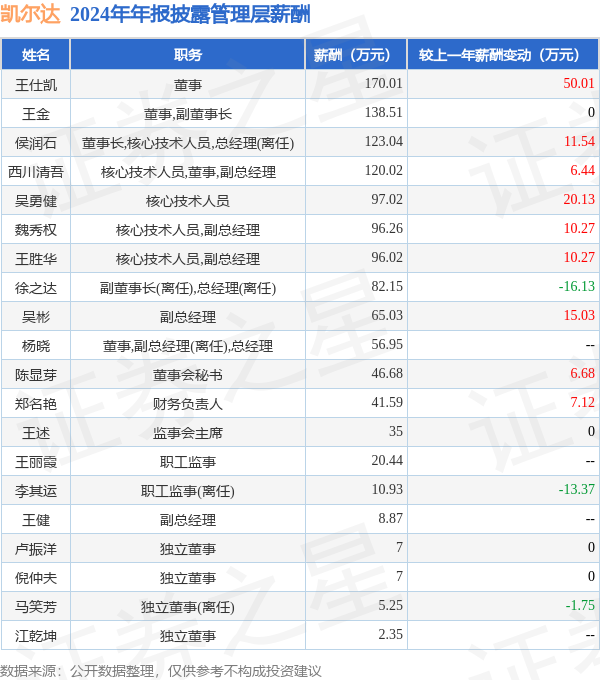Click the position 职工监事(离任)

coord(188,491)
